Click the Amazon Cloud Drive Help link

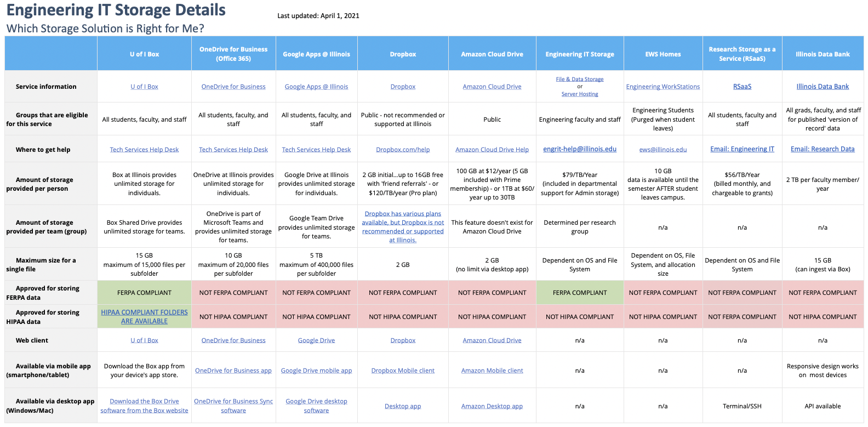492,150
